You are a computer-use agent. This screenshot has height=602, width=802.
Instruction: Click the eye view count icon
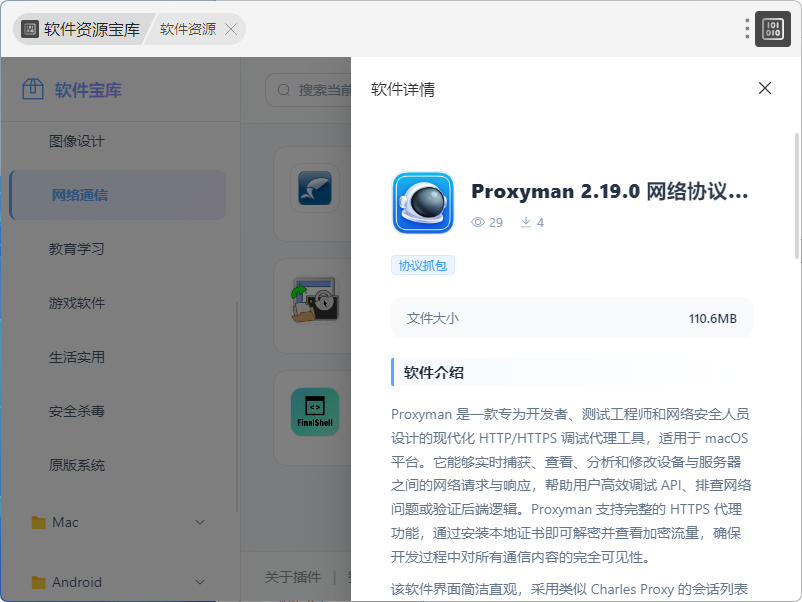pos(478,222)
